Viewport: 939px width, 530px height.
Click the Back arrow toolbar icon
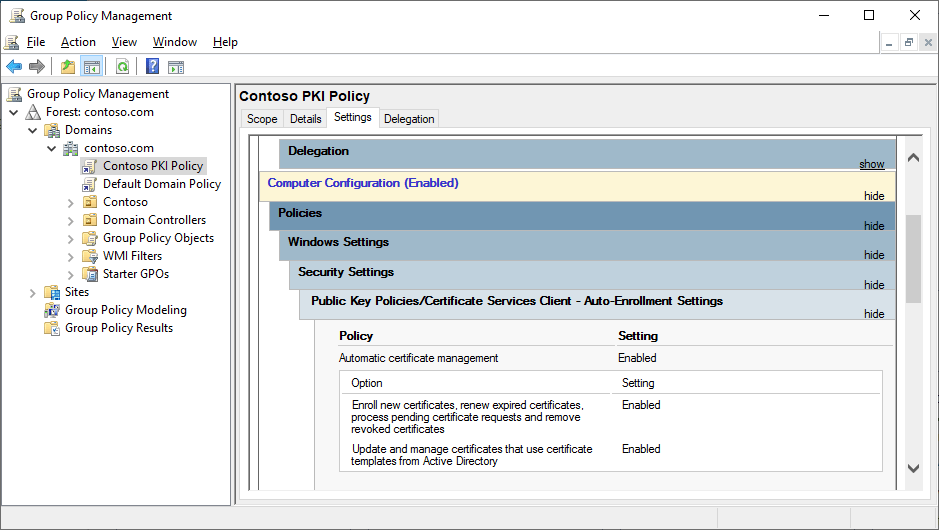14,67
